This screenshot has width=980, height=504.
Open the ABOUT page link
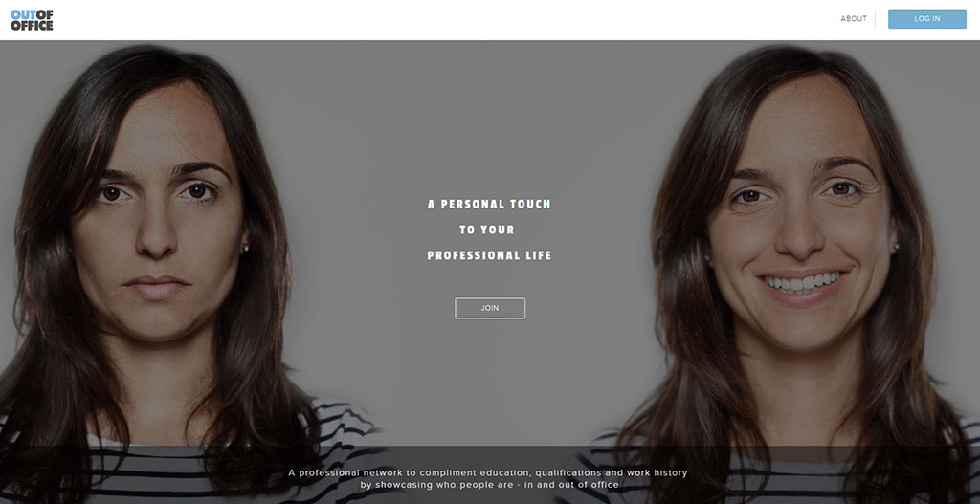853,19
